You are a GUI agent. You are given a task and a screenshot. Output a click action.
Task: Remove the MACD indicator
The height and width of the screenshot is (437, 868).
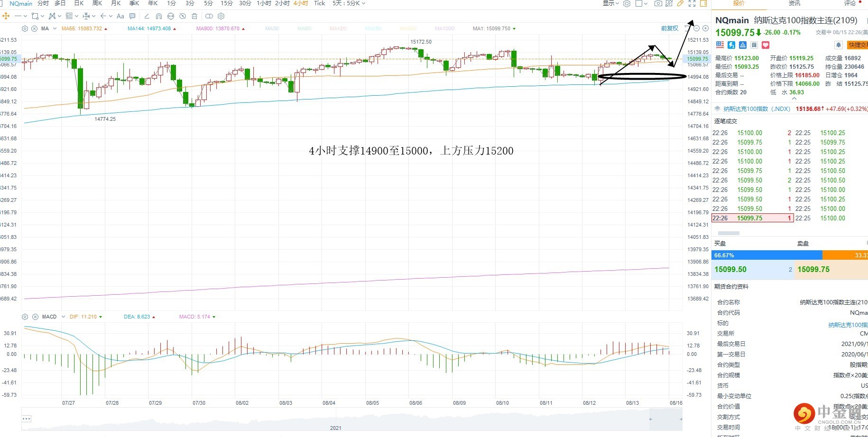coord(35,317)
